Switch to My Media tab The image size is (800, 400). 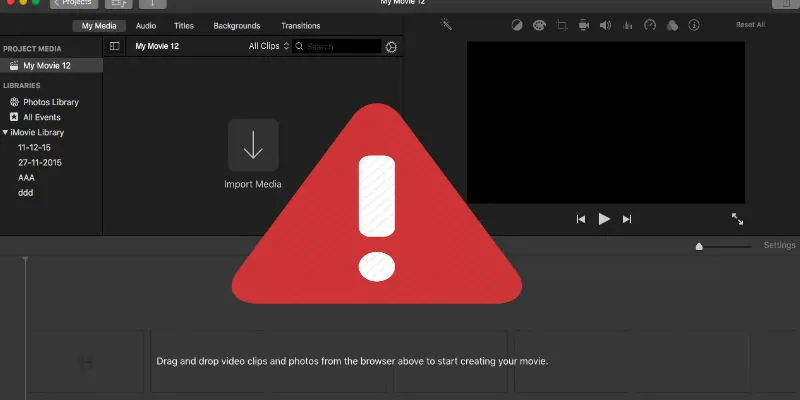[99, 26]
